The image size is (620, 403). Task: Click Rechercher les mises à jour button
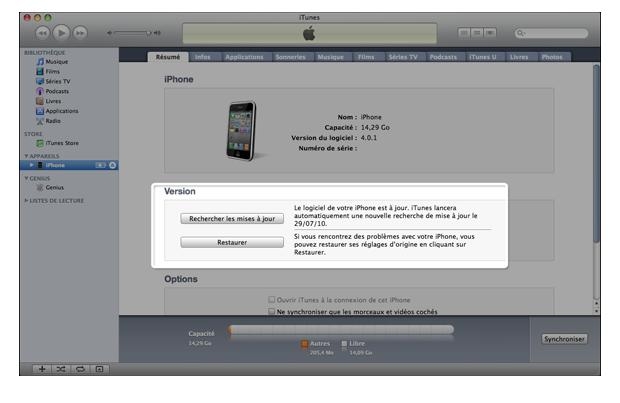[232, 219]
